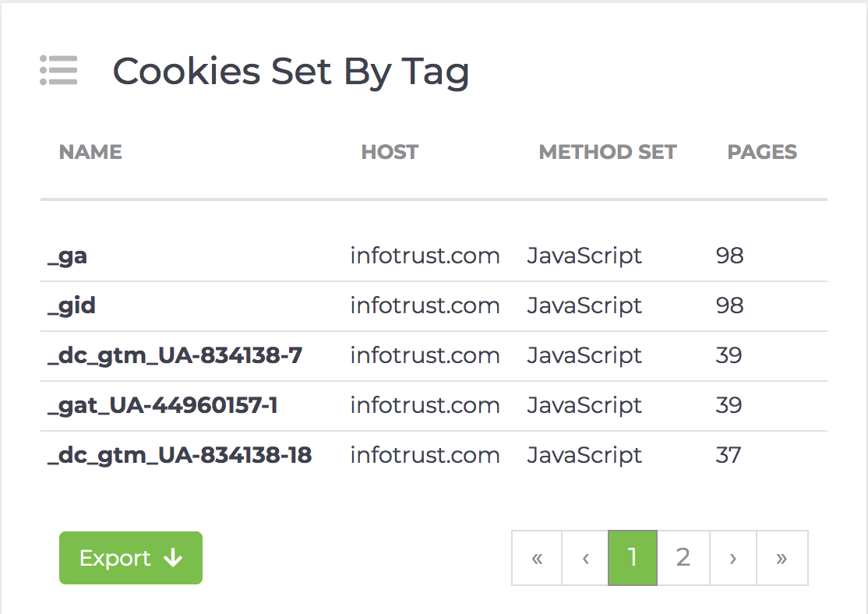Select page 2 in pagination
Image resolution: width=868 pixels, height=614 pixels.
[x=683, y=558]
